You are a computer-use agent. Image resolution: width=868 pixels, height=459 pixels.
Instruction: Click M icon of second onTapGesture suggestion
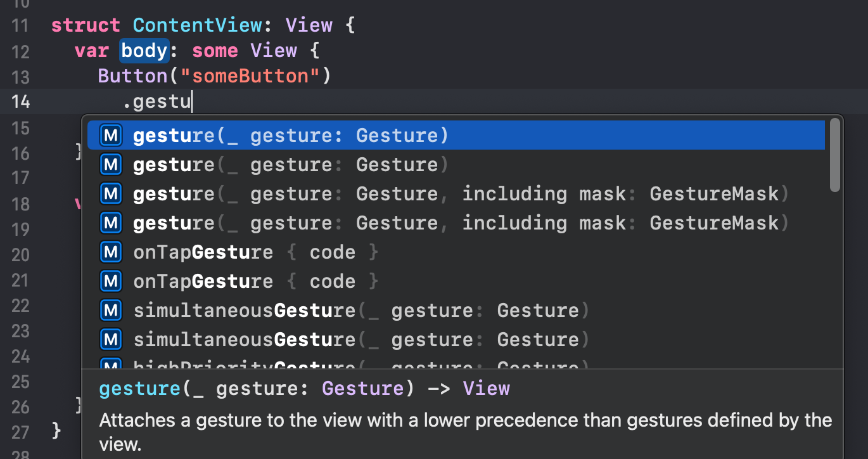tap(112, 281)
